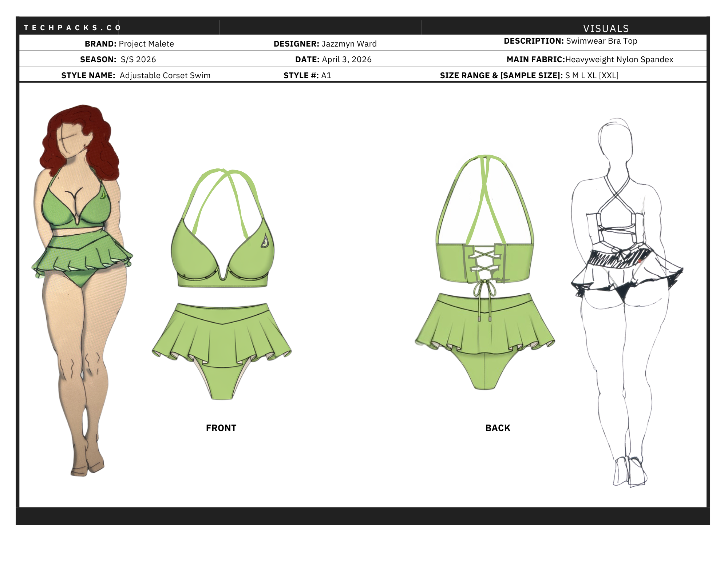The height and width of the screenshot is (562, 728).
Task: Click the back flat skirted bottom drawing
Action: (x=485, y=341)
